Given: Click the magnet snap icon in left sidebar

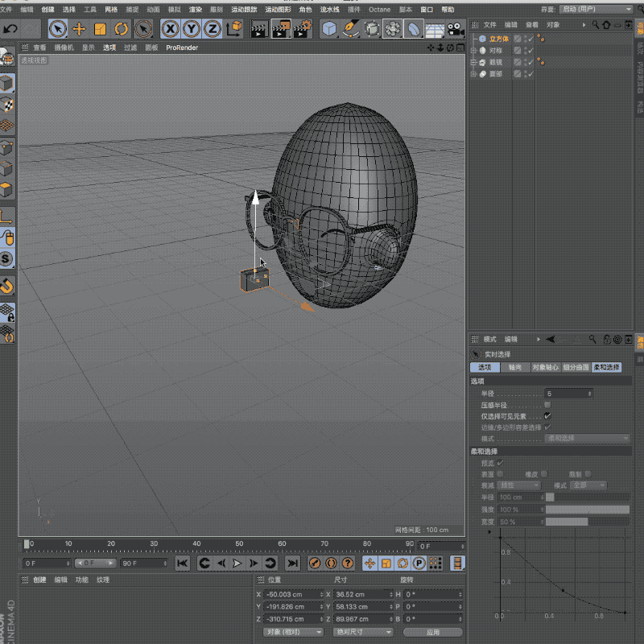Looking at the screenshot, I should click(7, 286).
